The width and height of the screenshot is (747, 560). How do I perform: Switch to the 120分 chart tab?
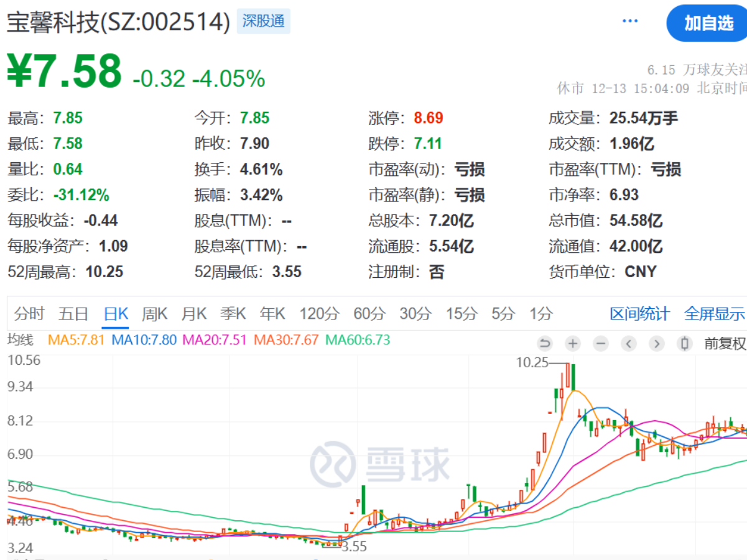320,314
